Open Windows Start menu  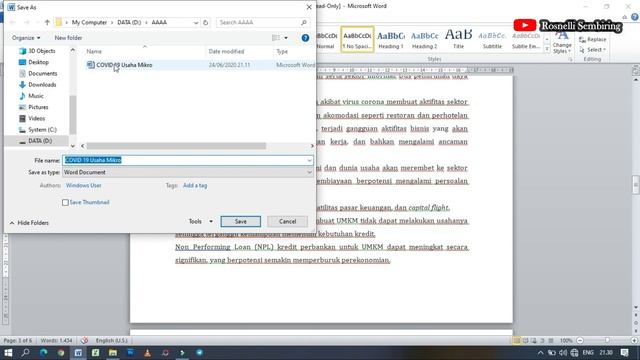[8, 353]
